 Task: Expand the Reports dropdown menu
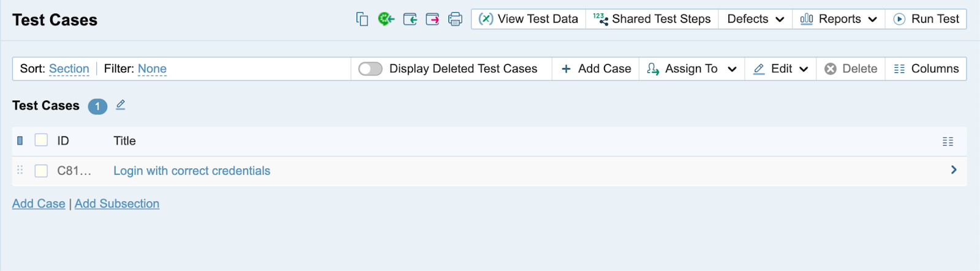click(x=839, y=19)
